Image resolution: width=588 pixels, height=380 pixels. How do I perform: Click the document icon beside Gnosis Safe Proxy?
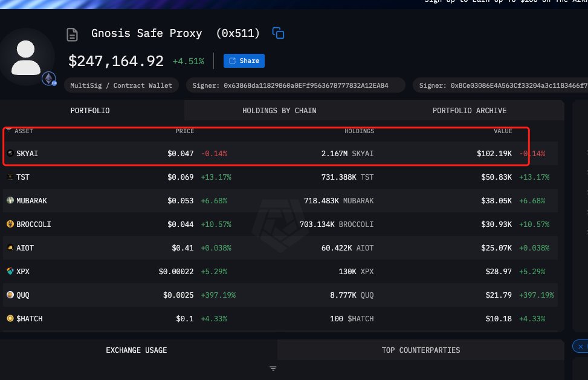[x=72, y=34]
